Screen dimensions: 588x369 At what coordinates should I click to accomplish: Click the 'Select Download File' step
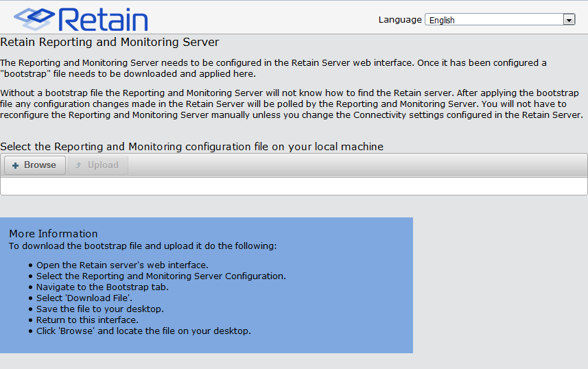84,298
